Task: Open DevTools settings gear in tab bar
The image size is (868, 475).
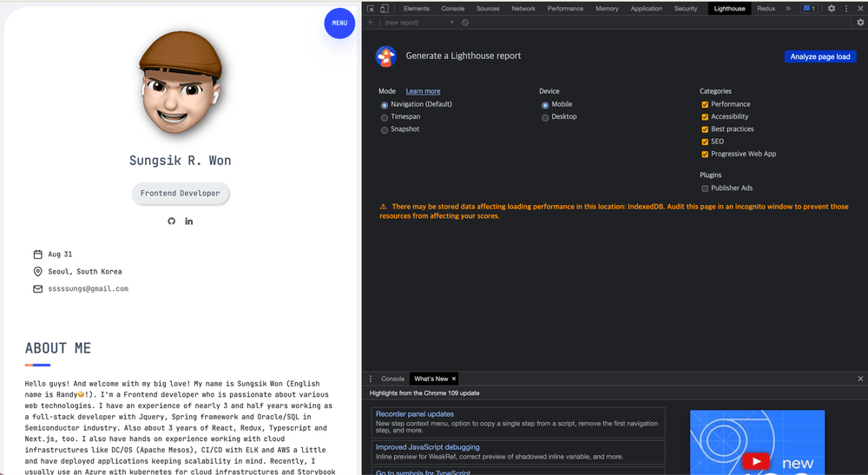Action: pos(832,9)
